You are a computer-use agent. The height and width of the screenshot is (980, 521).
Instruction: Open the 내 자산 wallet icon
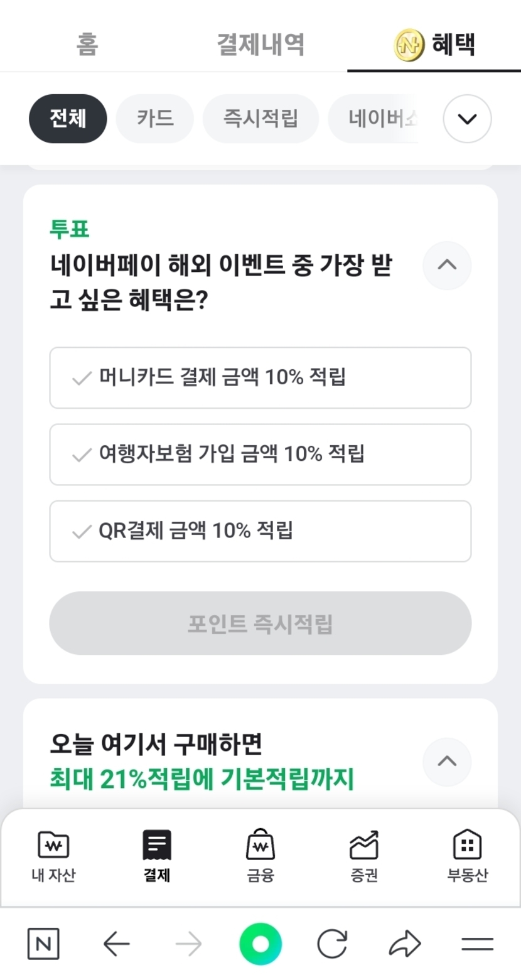point(53,845)
